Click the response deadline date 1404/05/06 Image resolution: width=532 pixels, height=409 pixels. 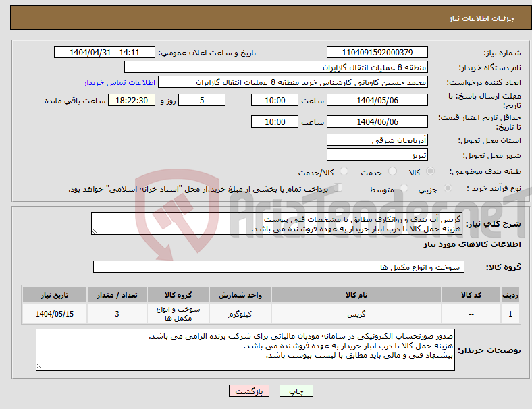377,100
